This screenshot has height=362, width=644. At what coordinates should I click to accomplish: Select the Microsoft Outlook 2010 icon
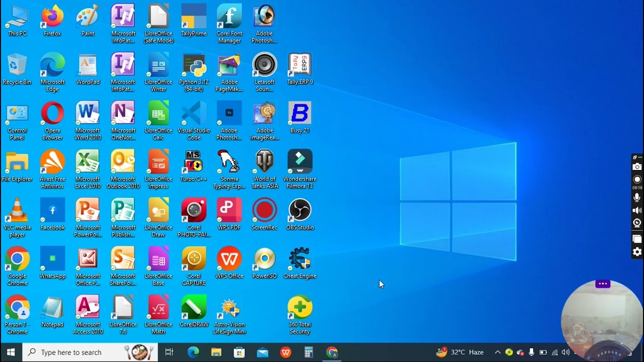[123, 170]
